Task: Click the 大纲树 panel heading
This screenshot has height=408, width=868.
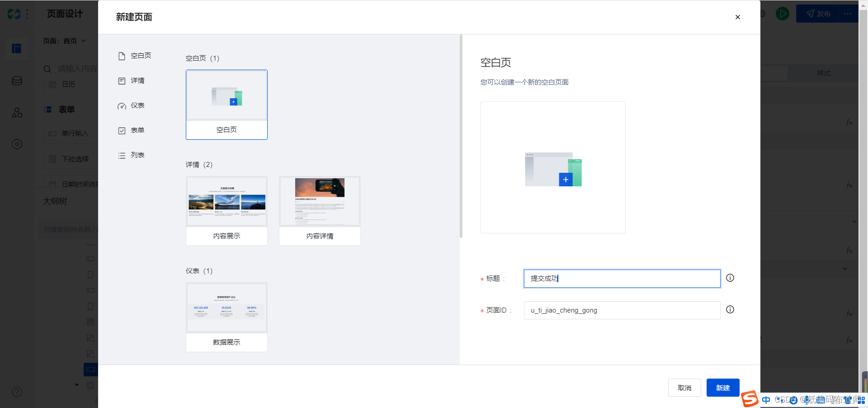Action: [55, 201]
